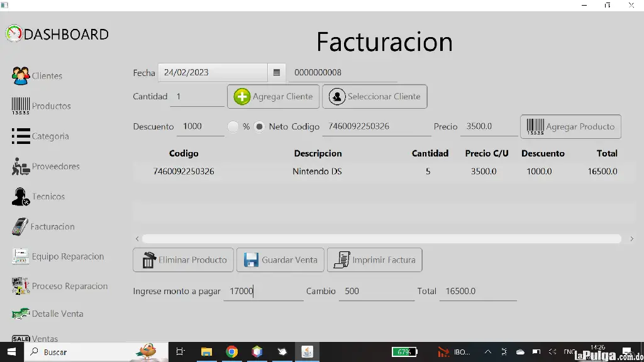Click the Codigo input field
644x362 pixels.
pyautogui.click(x=377, y=126)
